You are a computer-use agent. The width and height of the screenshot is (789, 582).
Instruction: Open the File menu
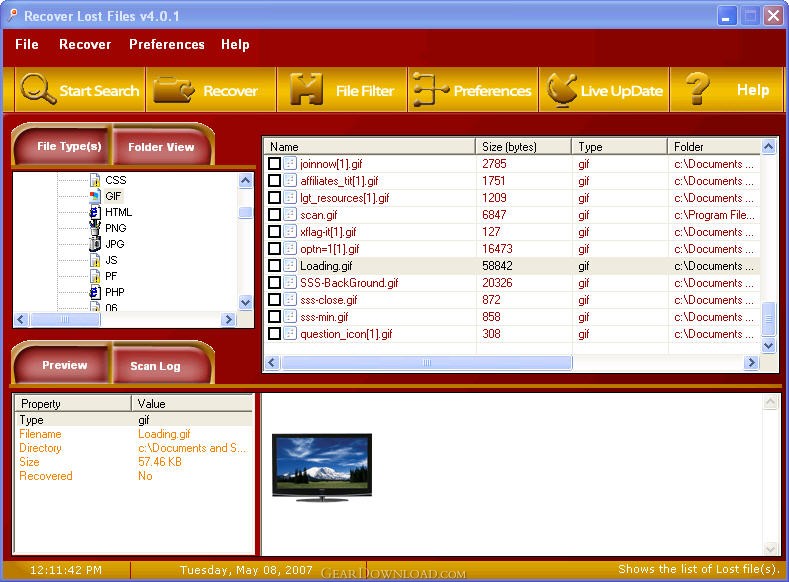tap(27, 44)
